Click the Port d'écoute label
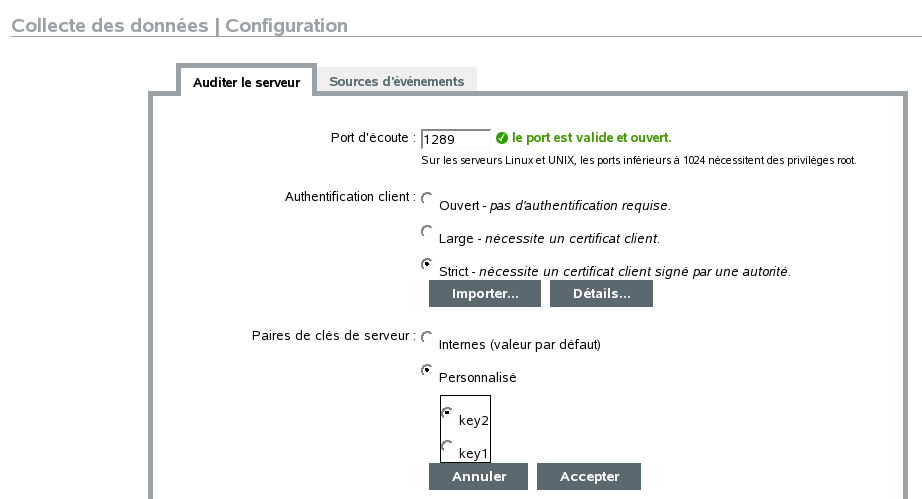 [x=372, y=138]
